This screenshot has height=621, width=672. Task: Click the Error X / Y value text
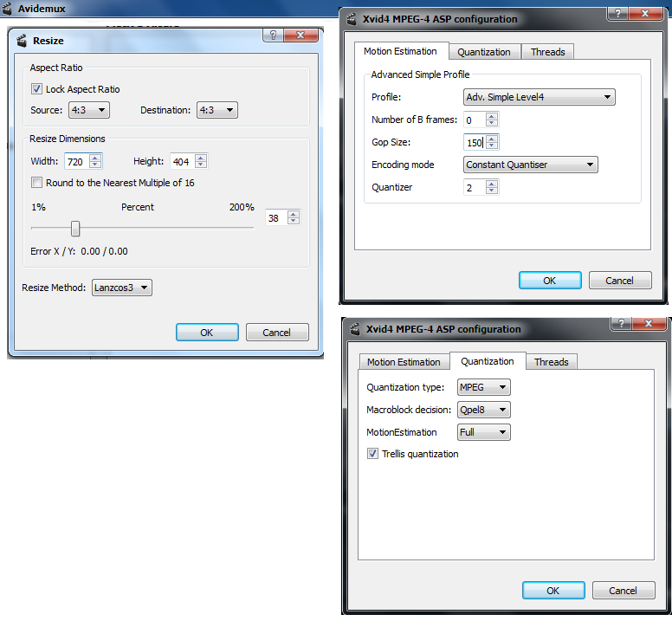point(104,251)
